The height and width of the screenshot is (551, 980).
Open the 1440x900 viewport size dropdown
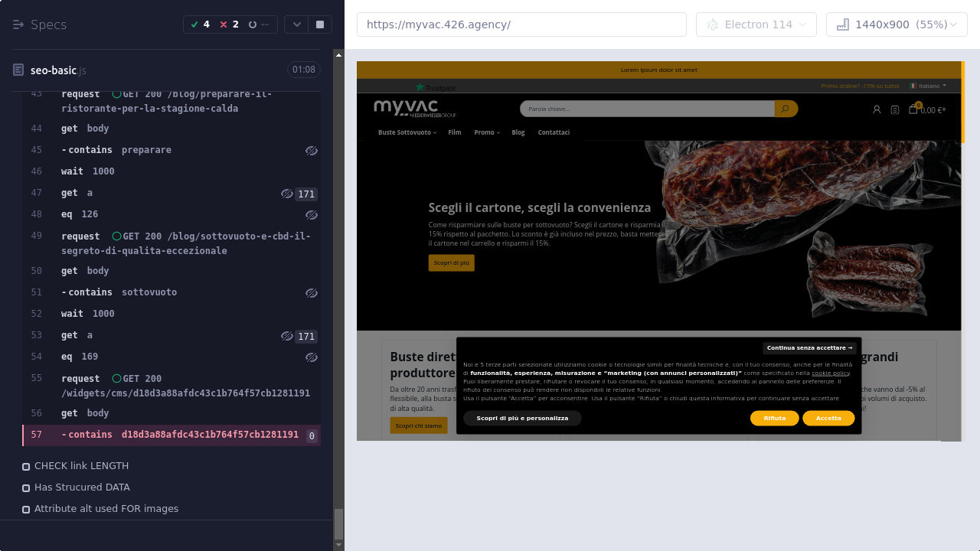[897, 24]
